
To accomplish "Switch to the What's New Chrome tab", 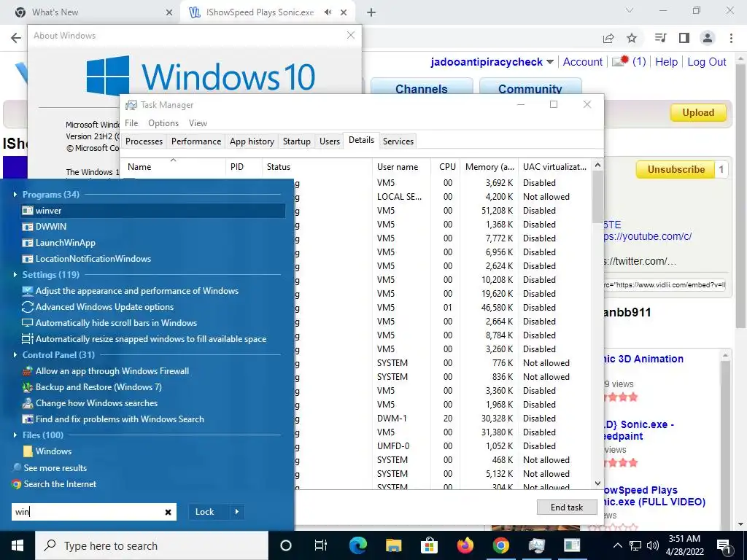I will point(95,12).
